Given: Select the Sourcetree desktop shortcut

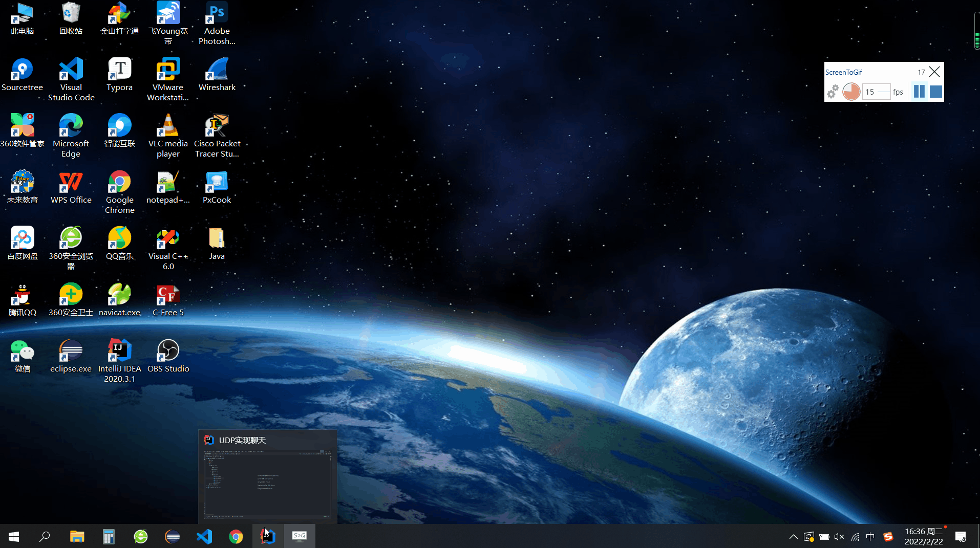Looking at the screenshot, I should [22, 75].
